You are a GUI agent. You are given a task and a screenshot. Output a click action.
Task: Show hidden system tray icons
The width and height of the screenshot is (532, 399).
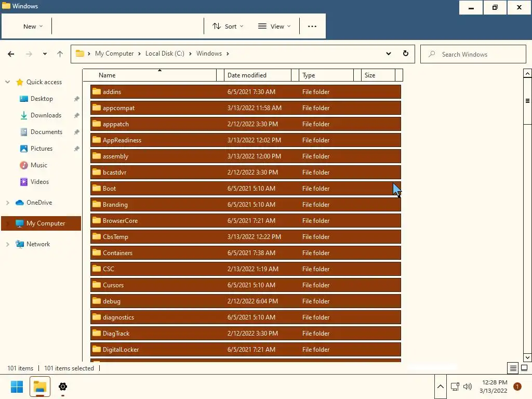pyautogui.click(x=441, y=387)
